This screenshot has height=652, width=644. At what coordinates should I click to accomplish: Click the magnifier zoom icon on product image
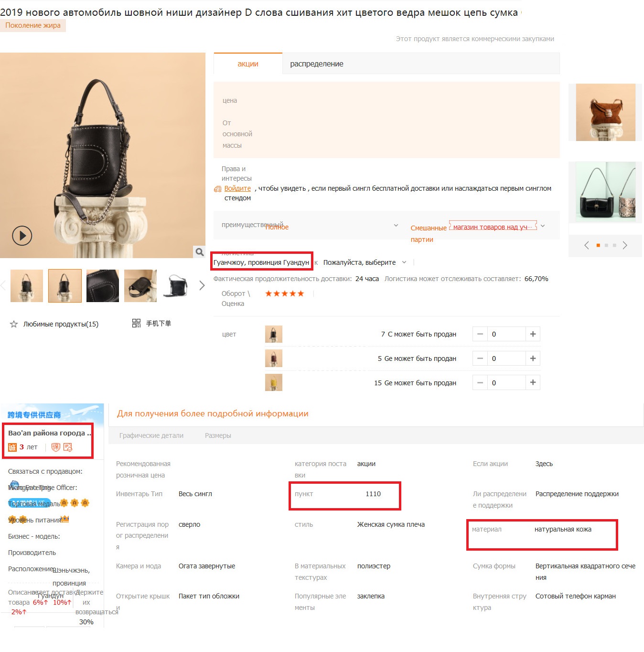(199, 252)
